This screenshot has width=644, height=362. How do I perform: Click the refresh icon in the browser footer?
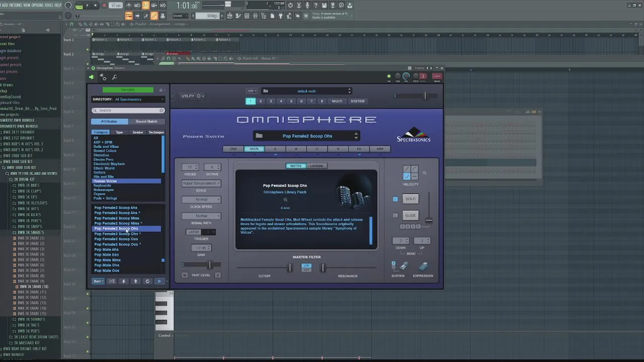[147, 281]
